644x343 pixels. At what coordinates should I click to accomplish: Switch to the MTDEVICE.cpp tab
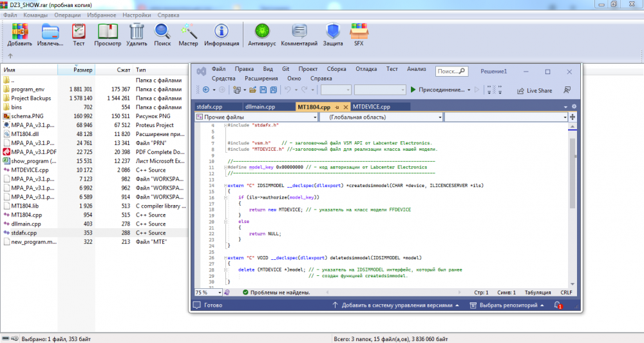click(370, 107)
